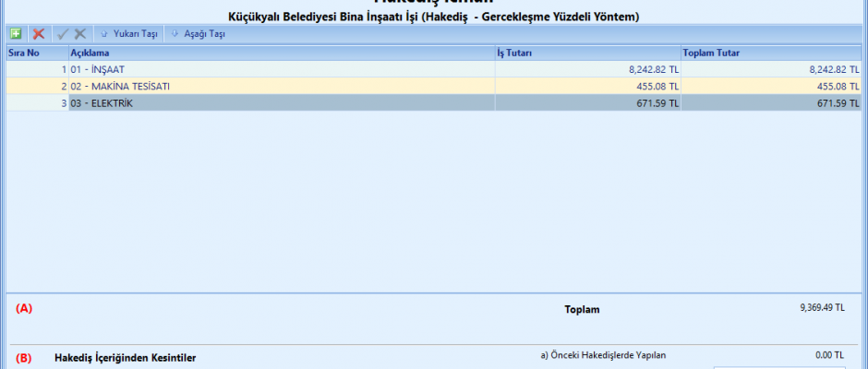868x369 pixels.
Task: Sort by the Sıra No column header
Action: coord(24,53)
